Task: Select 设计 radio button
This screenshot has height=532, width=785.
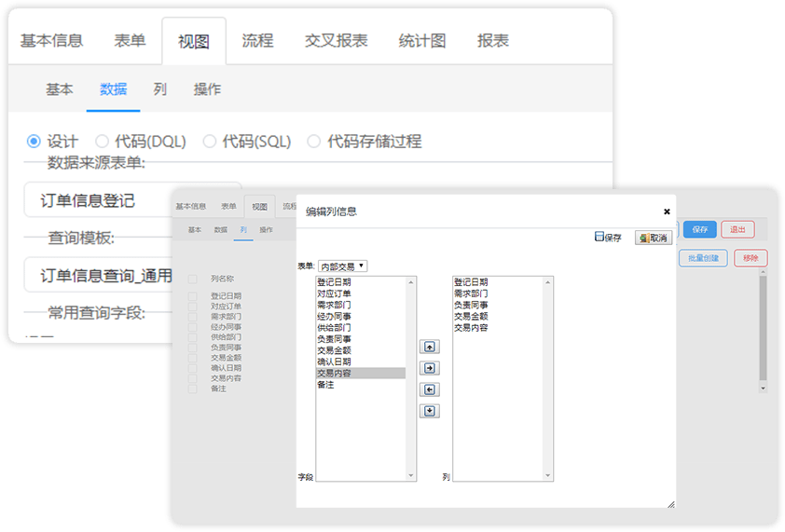Action: (34, 142)
